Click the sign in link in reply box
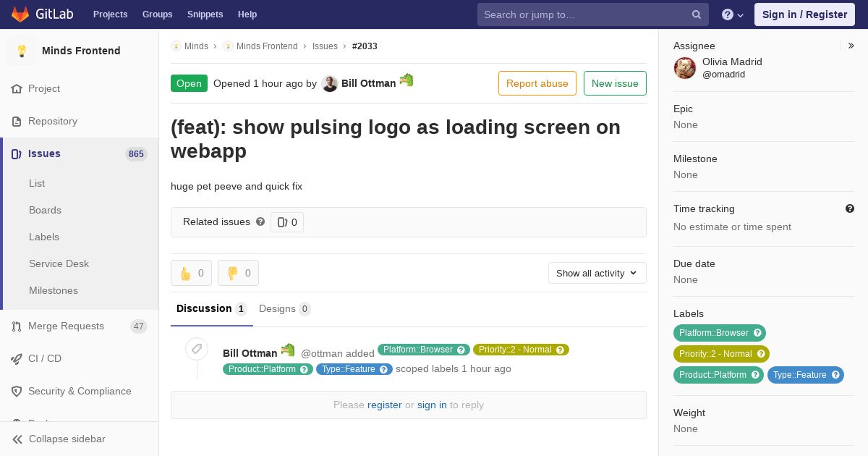 pyautogui.click(x=432, y=405)
